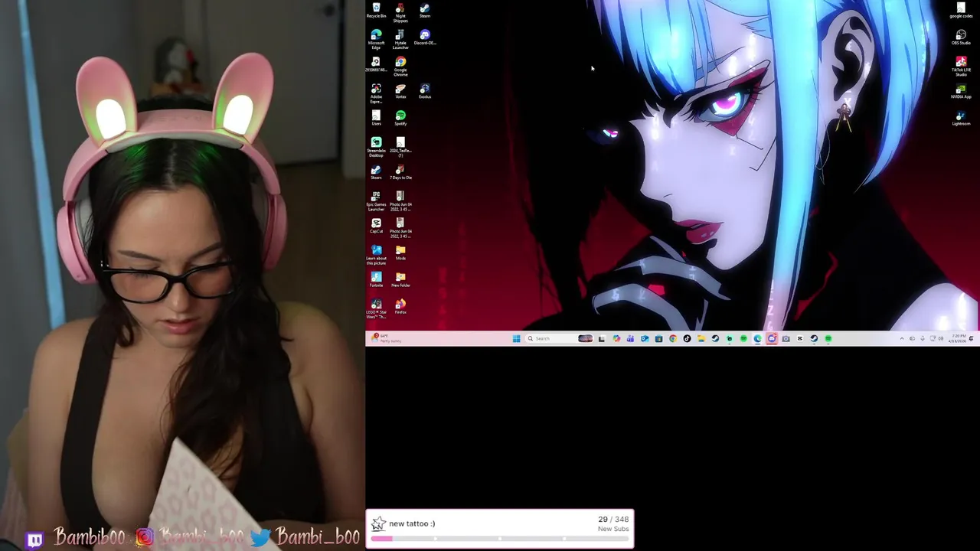Open the clock and date flyout
This screenshot has width=980, height=551.
tap(959, 338)
